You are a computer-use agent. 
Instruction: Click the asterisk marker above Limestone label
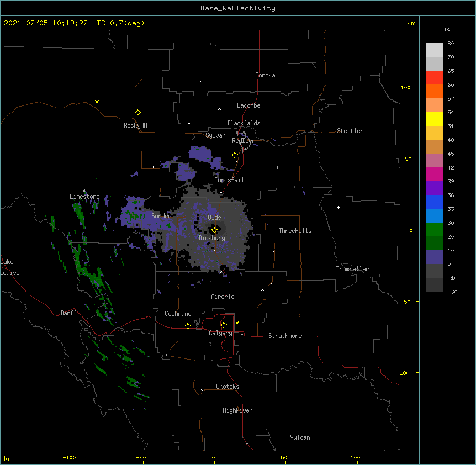(85, 191)
